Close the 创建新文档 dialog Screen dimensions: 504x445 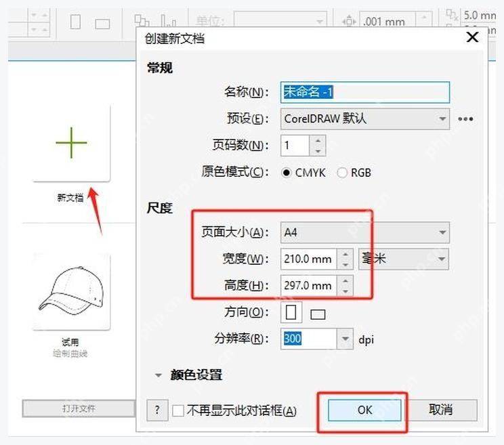472,37
